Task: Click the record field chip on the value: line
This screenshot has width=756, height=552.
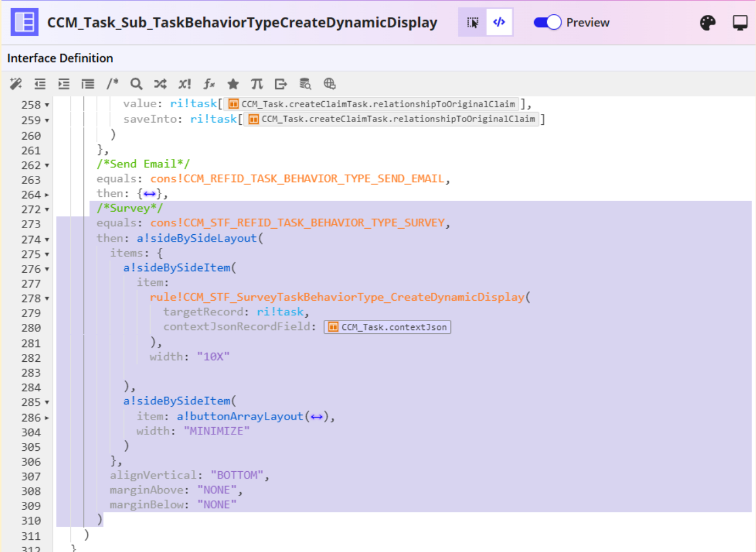Action: (x=372, y=104)
